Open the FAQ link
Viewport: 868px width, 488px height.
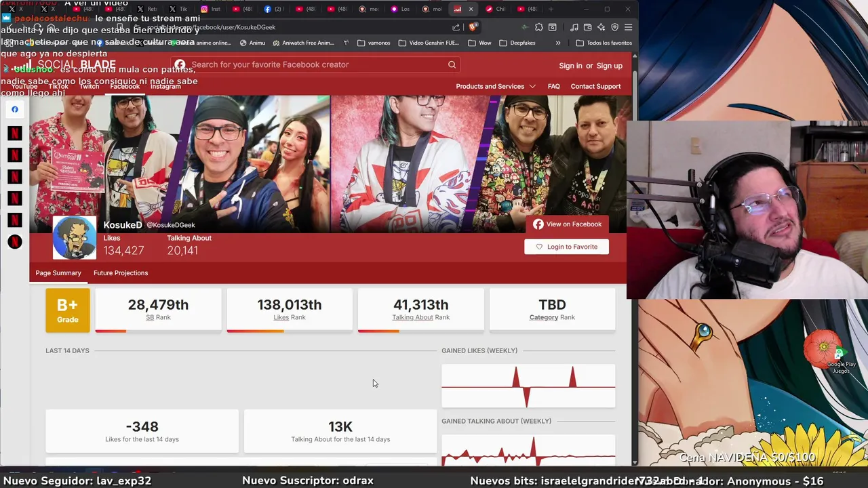553,86
